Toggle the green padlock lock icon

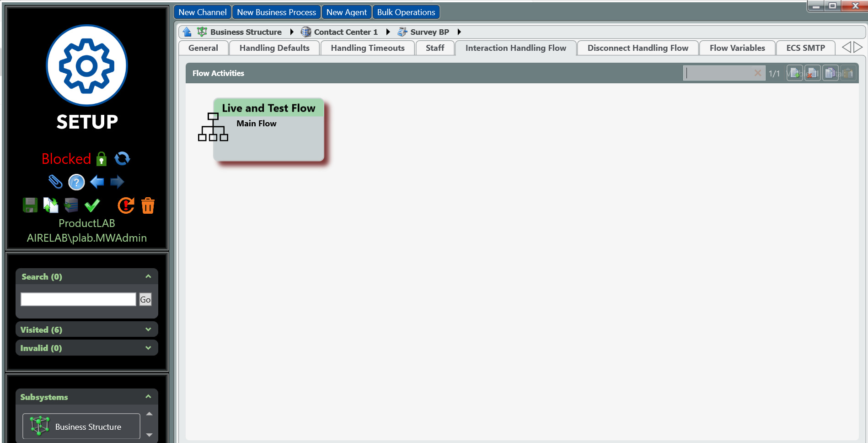coord(102,159)
